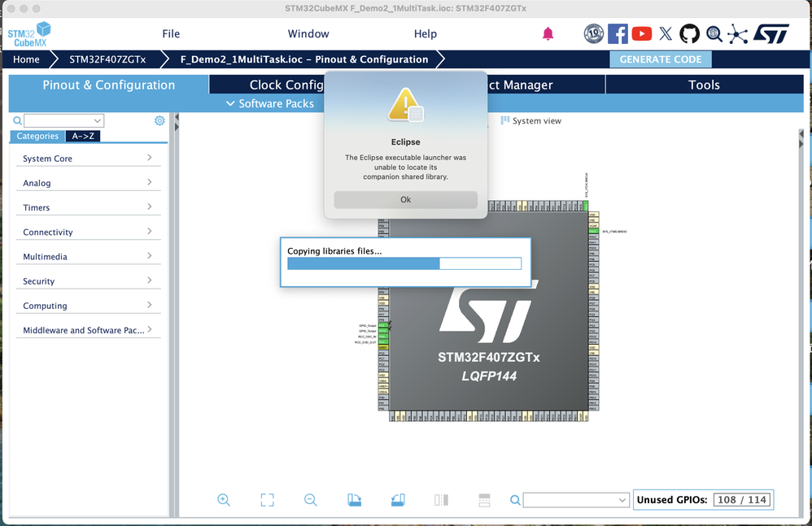Switch to Project Manager tab

(546, 85)
